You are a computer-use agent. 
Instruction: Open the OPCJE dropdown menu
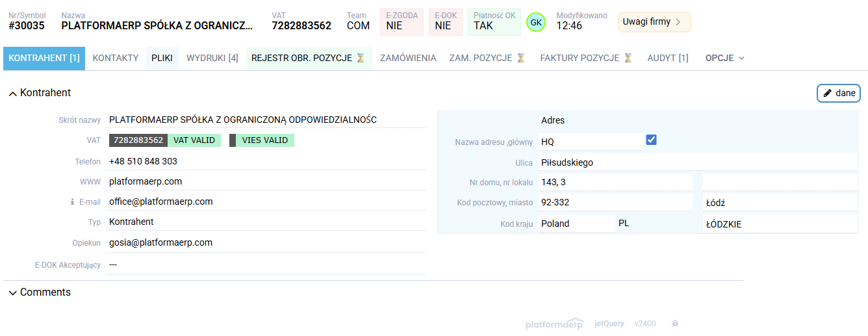(724, 58)
